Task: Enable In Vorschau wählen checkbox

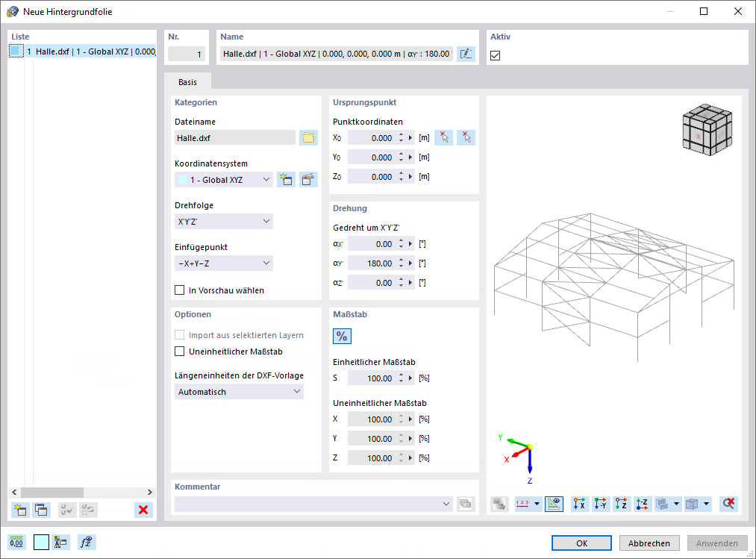Action: (x=179, y=290)
